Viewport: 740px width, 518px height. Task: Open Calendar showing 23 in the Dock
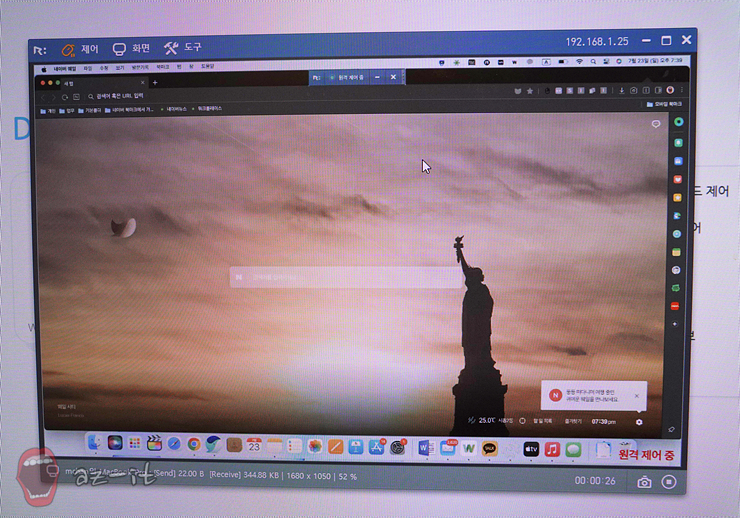coord(254,445)
